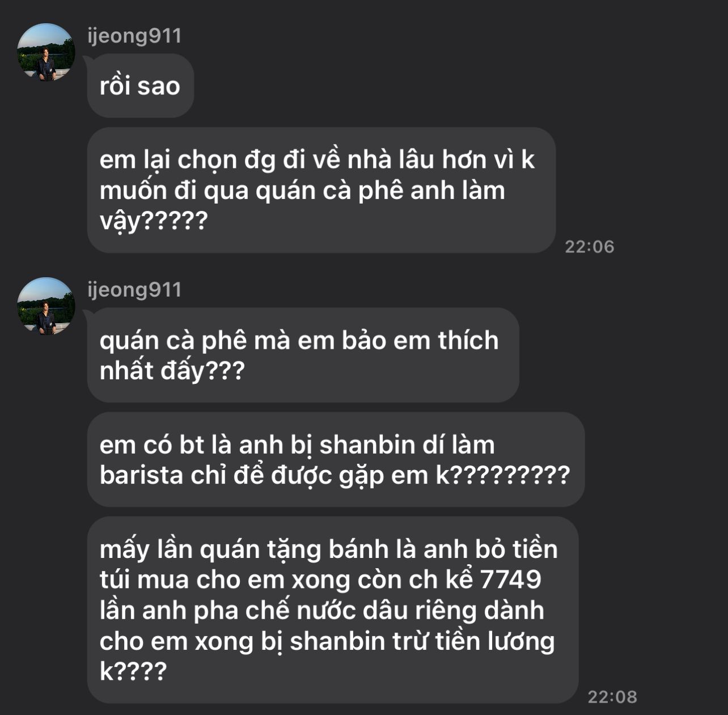The height and width of the screenshot is (715, 728).
Task: Select "shanbin" before "dí làm"
Action: [x=367, y=445]
